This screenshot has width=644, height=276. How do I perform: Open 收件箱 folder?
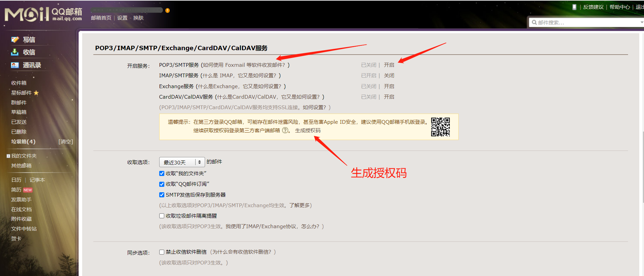[x=19, y=83]
